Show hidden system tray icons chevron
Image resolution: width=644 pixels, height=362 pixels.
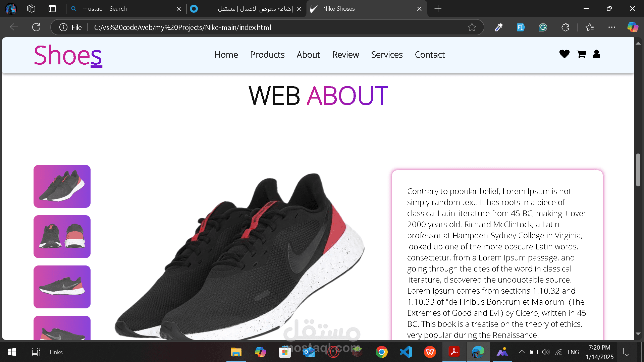[522, 352]
